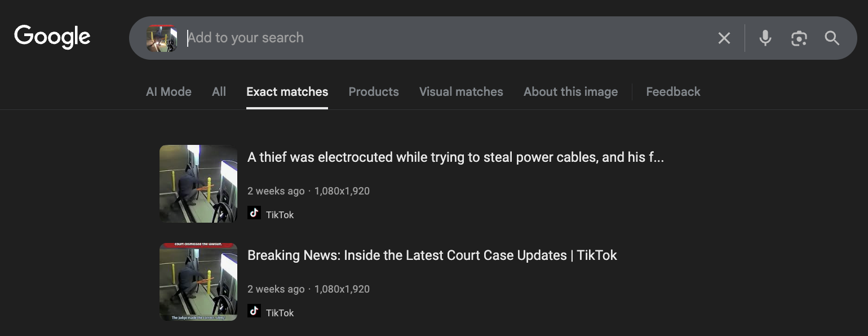The image size is (868, 336).
Task: Click the TikTok icon on second result
Action: click(x=254, y=311)
